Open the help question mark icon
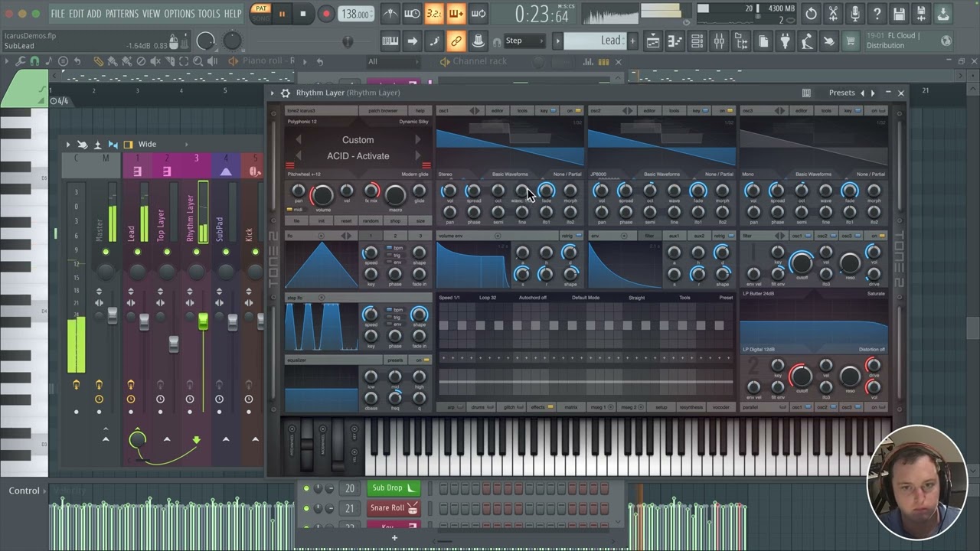The height and width of the screenshot is (551, 980). tap(877, 14)
